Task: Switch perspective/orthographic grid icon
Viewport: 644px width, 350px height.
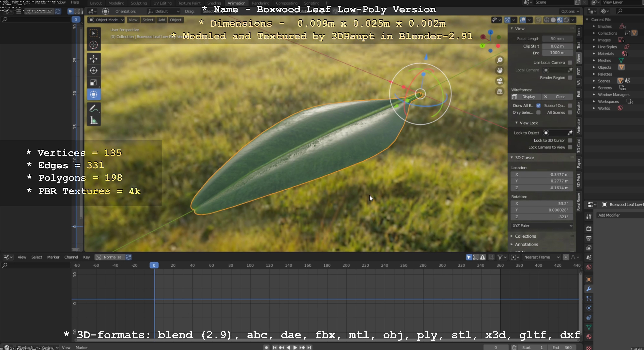Action: click(500, 92)
